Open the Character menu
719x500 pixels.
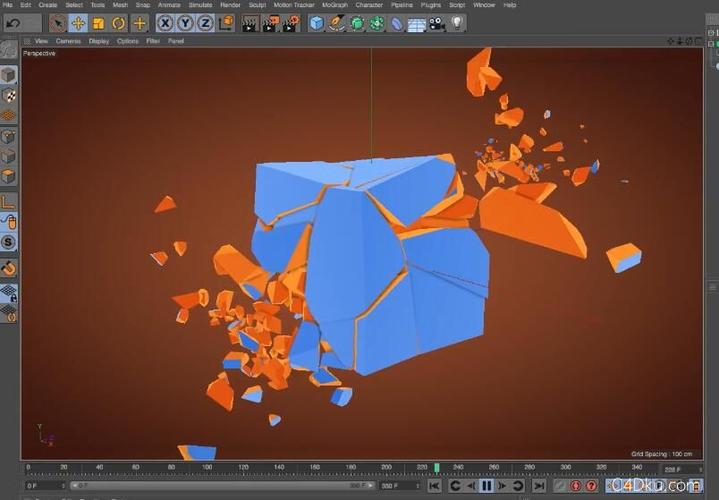pyautogui.click(x=369, y=5)
